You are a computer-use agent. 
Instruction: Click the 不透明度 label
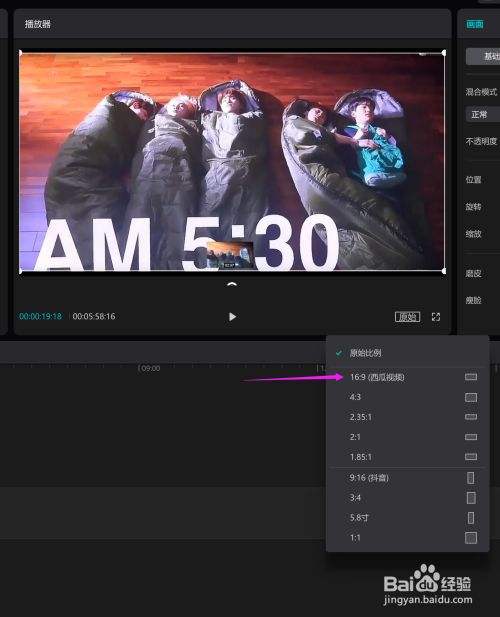[482, 141]
